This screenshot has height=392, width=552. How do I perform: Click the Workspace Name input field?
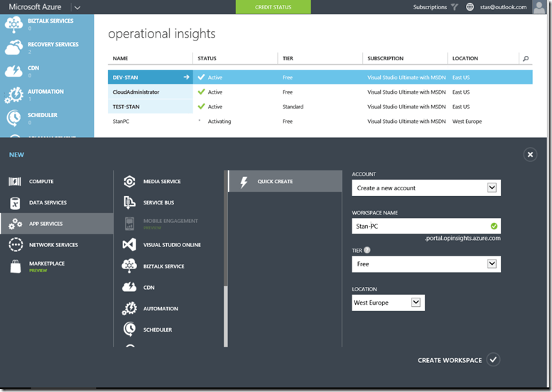421,227
